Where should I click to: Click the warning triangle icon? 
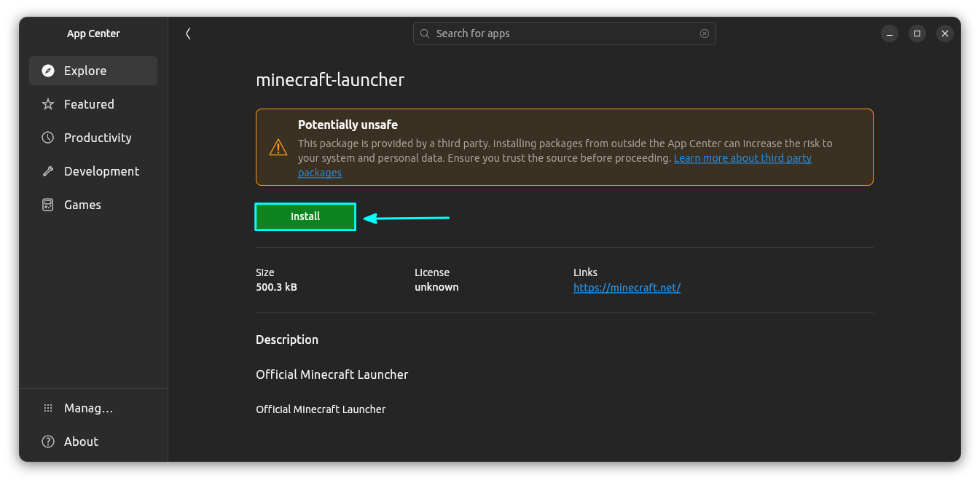[278, 147]
